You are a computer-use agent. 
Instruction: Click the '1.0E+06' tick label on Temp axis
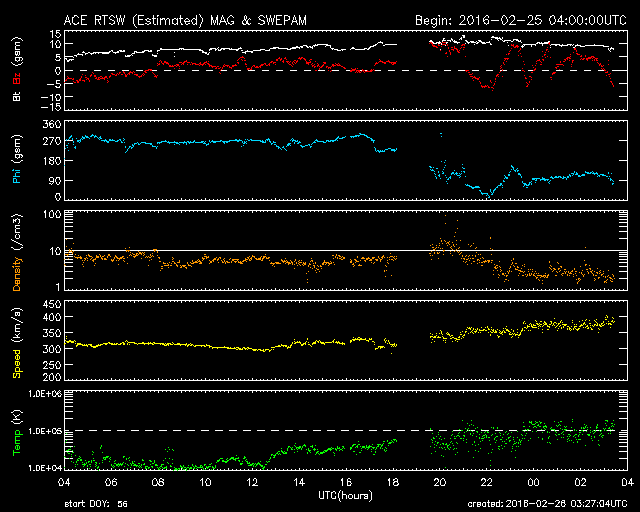45,394
